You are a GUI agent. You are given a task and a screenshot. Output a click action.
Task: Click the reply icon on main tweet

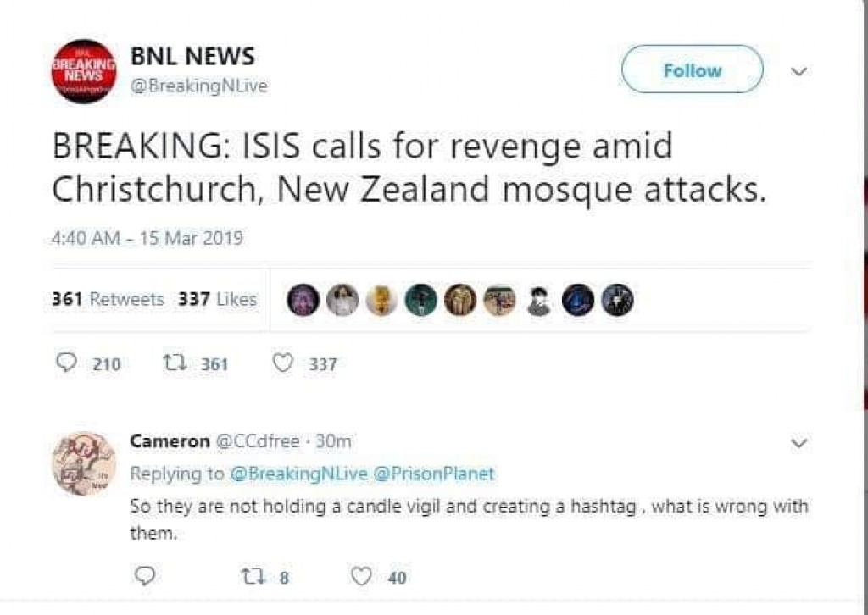66,363
